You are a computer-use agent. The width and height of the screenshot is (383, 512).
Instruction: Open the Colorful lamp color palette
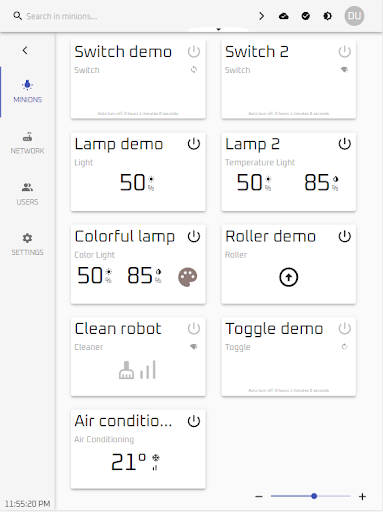pos(188,277)
